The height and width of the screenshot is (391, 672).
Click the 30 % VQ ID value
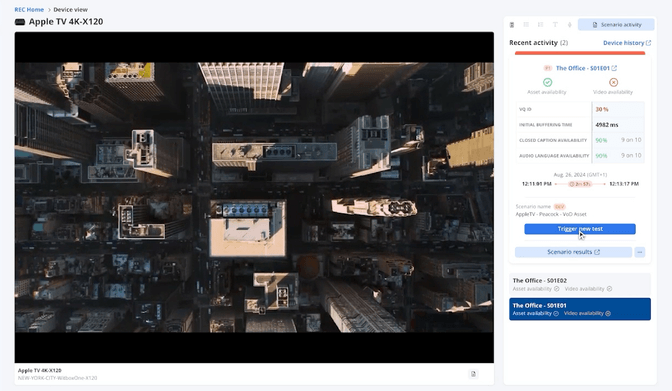point(602,109)
